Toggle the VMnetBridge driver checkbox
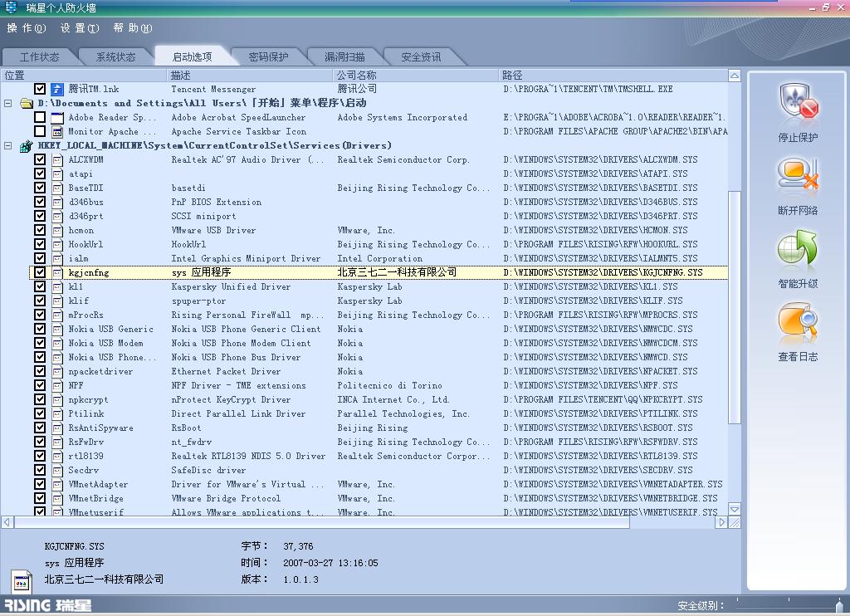850x616 pixels. 40,497
